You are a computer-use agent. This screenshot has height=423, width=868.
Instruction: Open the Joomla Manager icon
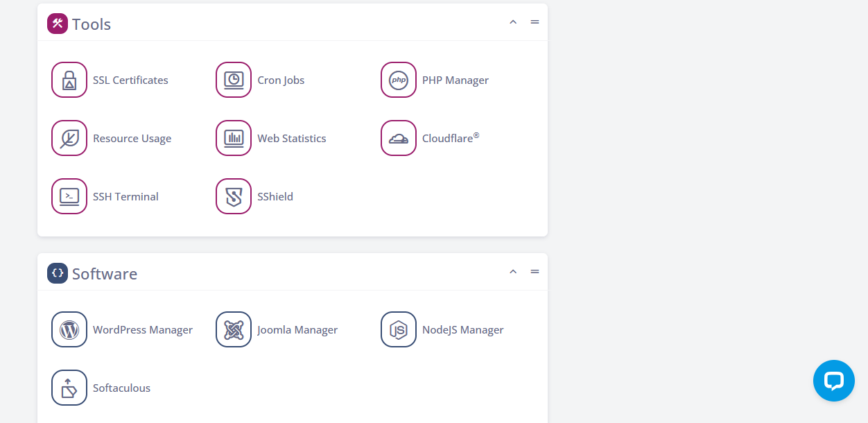point(234,329)
